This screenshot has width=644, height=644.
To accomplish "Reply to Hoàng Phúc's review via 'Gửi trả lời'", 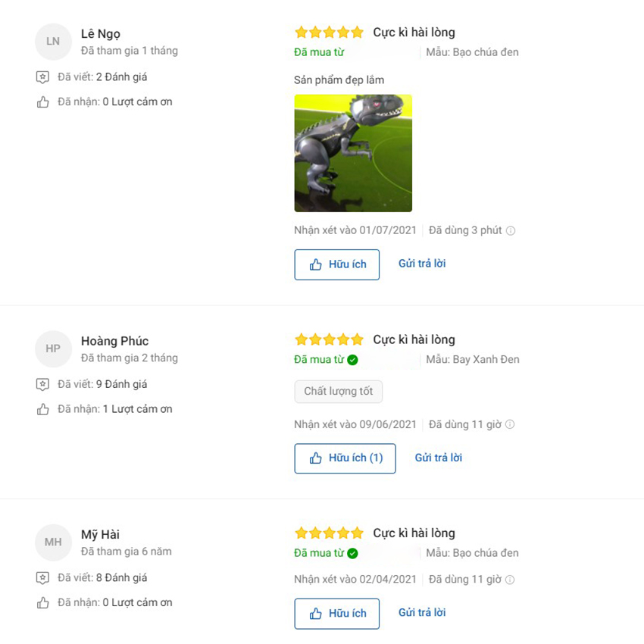I will click(x=438, y=458).
